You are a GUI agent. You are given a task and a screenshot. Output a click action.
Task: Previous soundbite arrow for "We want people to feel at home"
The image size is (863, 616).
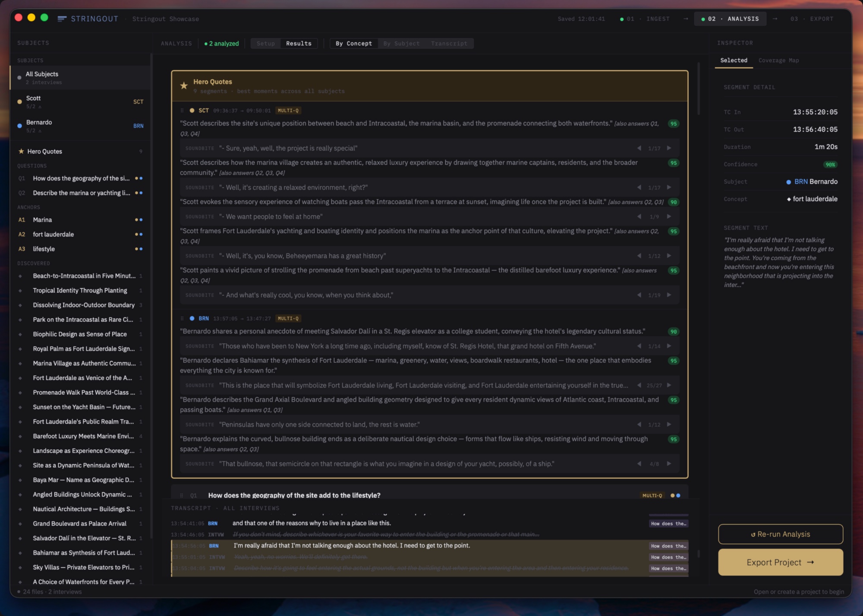coord(639,217)
